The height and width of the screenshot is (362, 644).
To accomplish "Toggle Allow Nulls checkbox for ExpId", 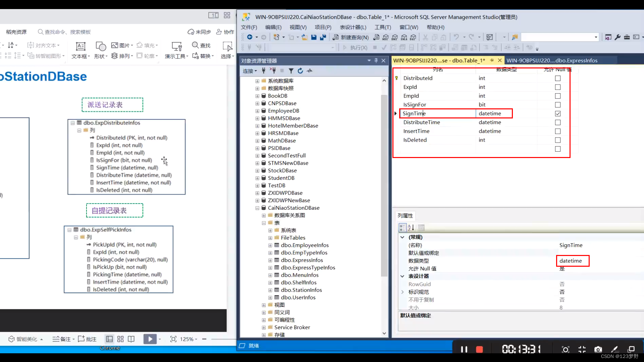I will [x=558, y=87].
